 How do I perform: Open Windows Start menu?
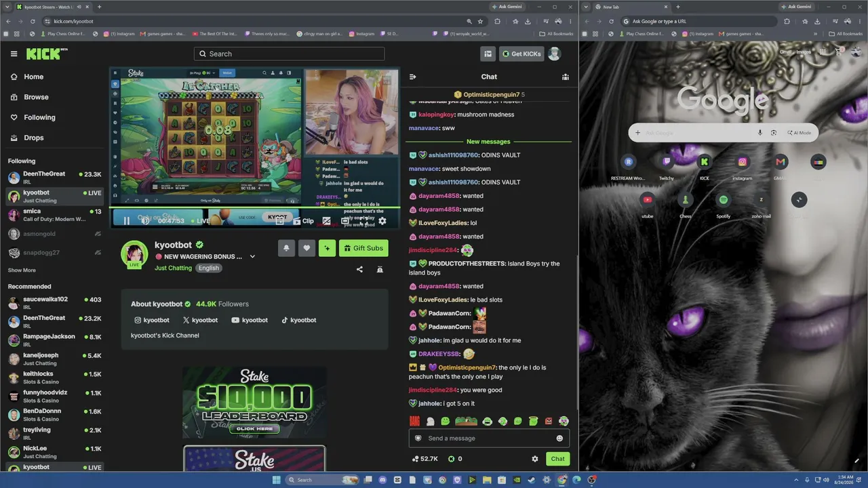(x=276, y=480)
